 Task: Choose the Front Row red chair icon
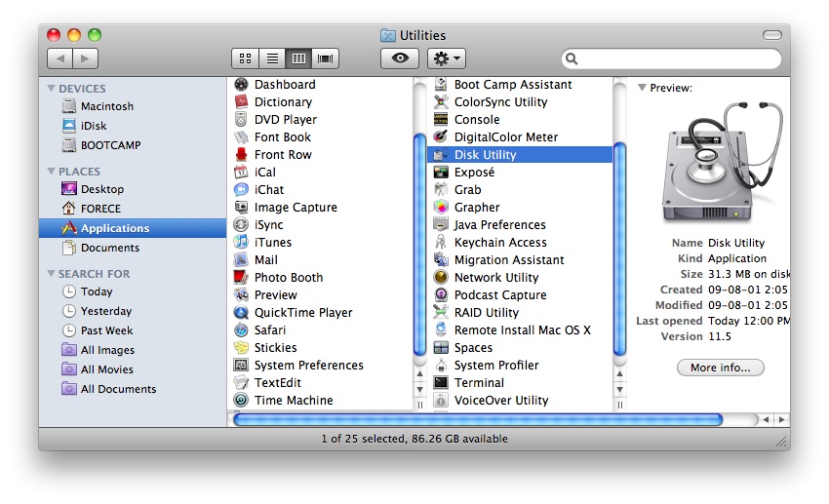point(241,154)
